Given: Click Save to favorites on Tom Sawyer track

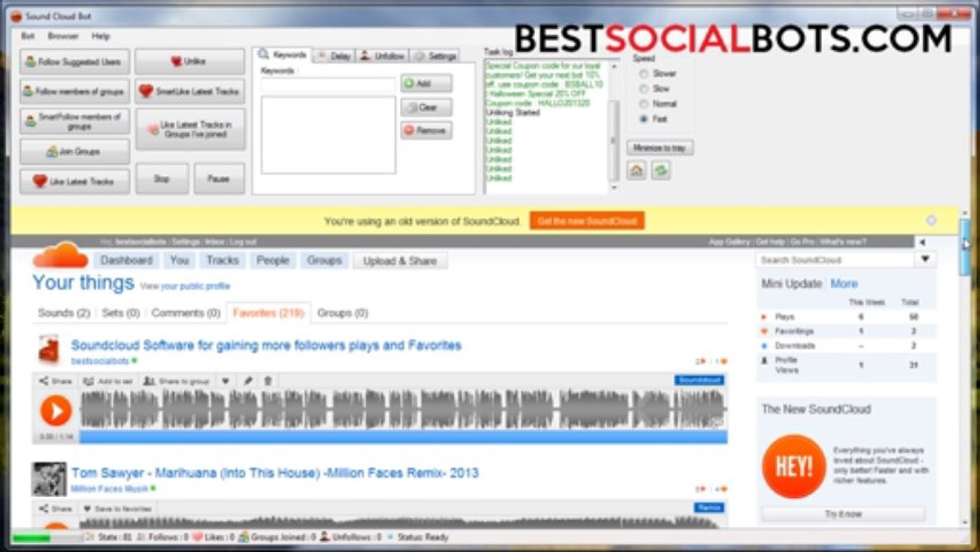Looking at the screenshot, I should pos(117,509).
